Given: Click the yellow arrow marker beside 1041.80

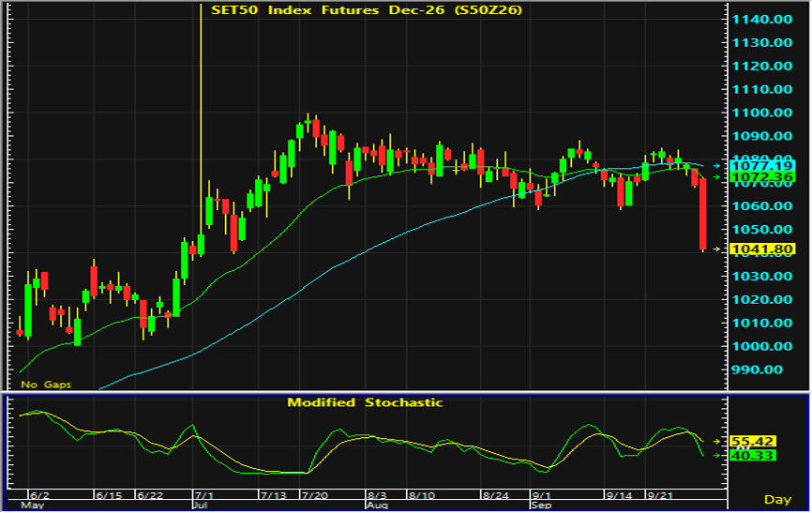Looking at the screenshot, I should tap(716, 249).
